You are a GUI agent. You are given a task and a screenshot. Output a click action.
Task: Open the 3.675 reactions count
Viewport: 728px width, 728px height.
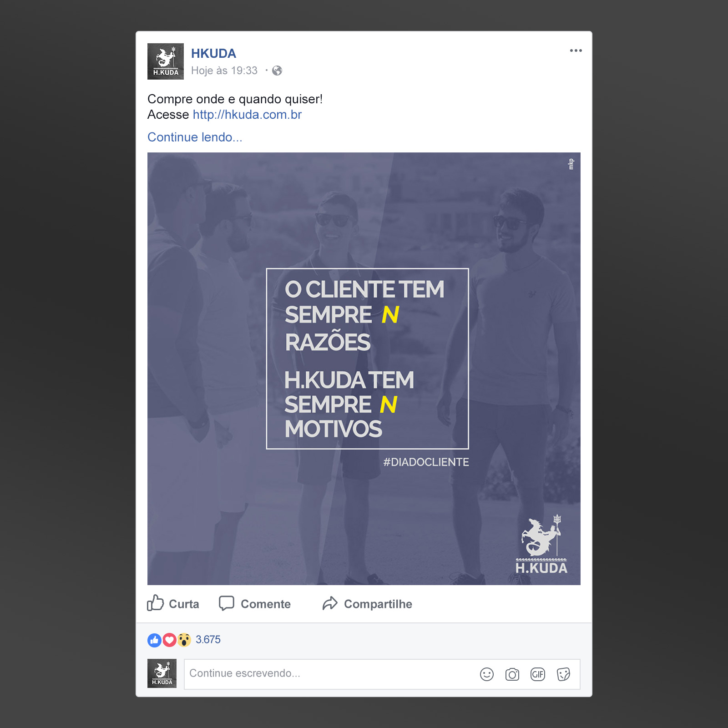[208, 640]
